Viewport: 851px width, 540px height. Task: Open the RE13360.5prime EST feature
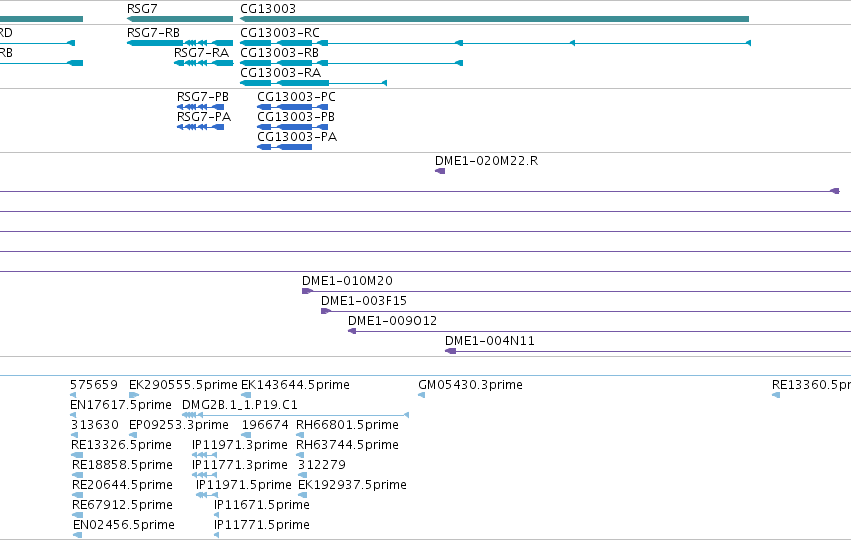point(776,395)
